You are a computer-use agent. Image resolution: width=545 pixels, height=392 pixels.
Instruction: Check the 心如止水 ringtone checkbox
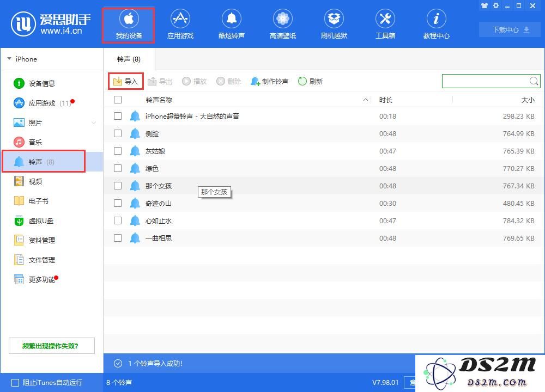(118, 220)
